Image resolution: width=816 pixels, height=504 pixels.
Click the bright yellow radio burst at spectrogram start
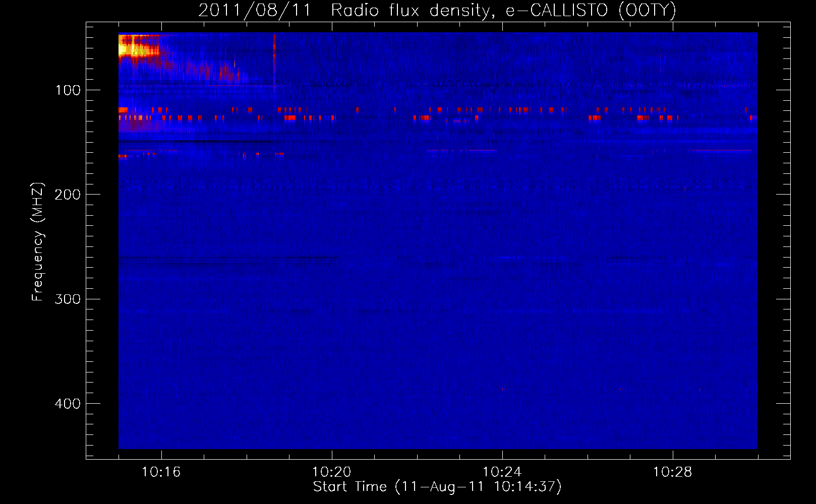tap(139, 46)
